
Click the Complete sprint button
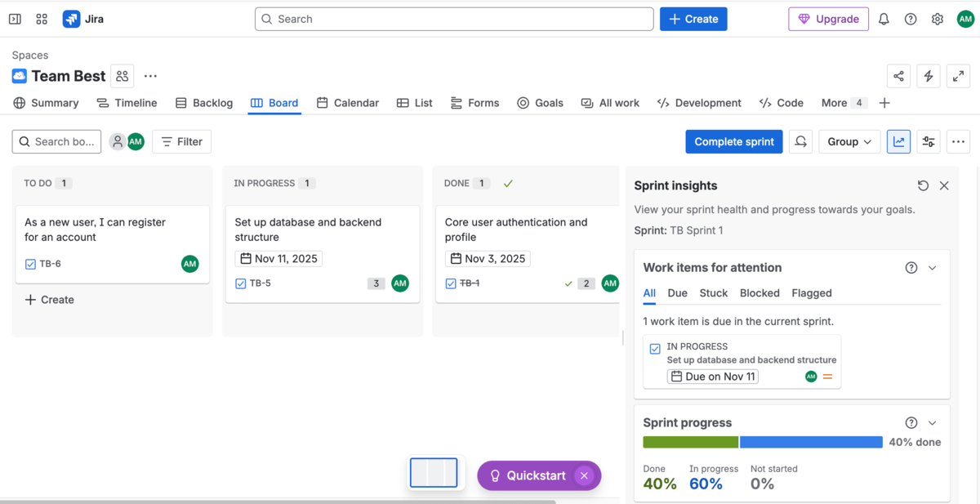point(733,141)
